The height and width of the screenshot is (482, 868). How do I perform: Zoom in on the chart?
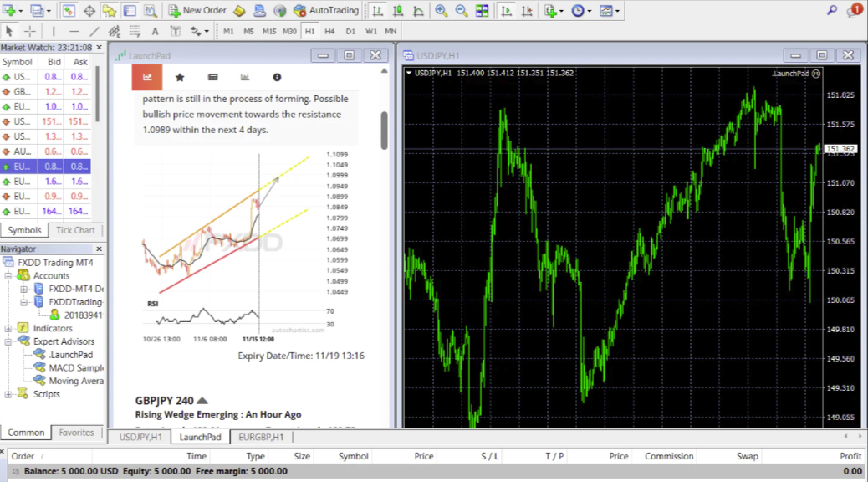click(441, 11)
